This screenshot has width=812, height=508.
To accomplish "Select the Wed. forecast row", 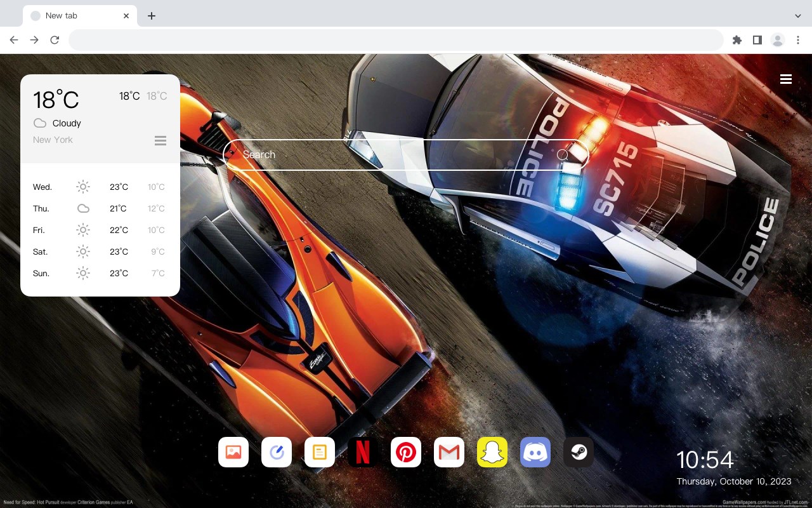I will click(x=100, y=187).
